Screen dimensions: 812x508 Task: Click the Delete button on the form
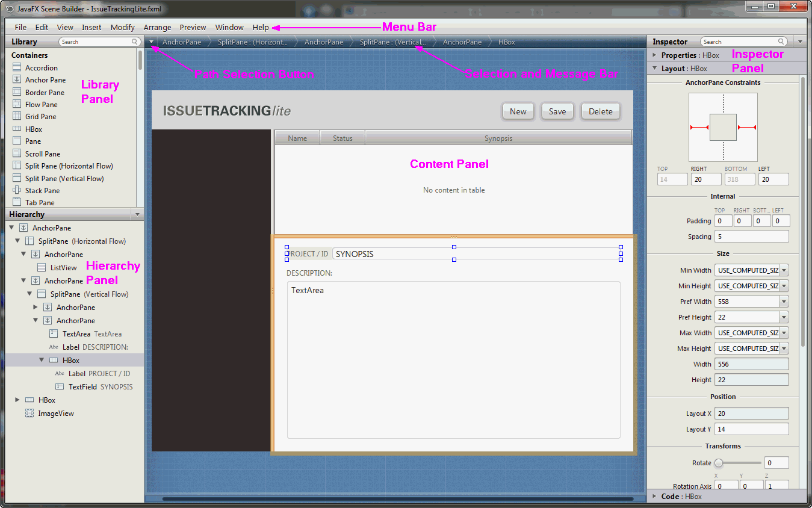[600, 111]
